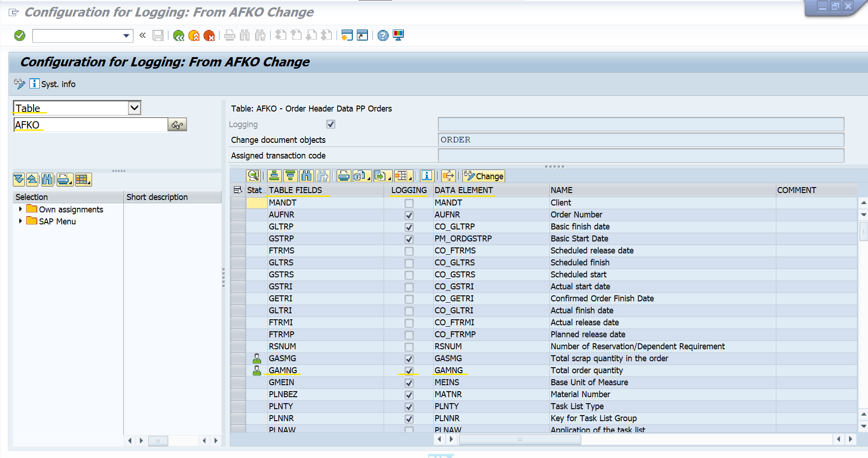
Task: Open the Table object type dropdown
Action: tap(134, 108)
